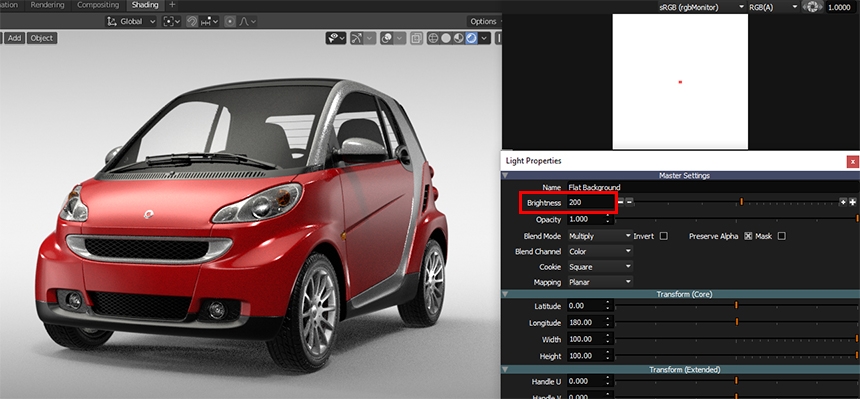Click the small brightness decrease button
Viewport: 860px width, 399px height.
pyautogui.click(x=630, y=203)
